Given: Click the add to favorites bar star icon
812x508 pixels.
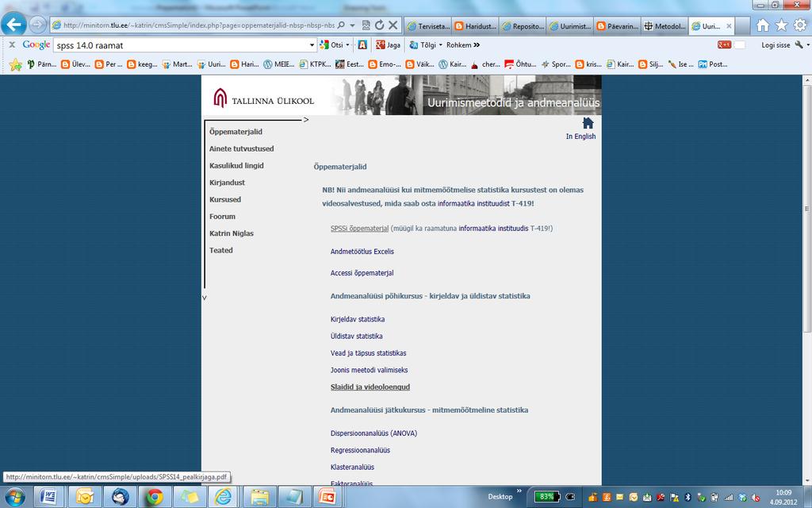Looking at the screenshot, I should pyautogui.click(x=16, y=64).
